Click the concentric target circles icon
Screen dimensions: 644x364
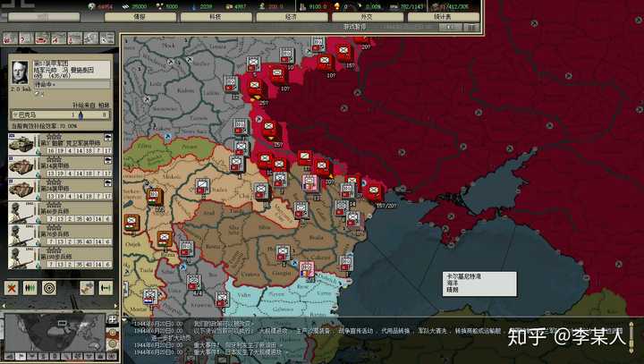click(49, 288)
